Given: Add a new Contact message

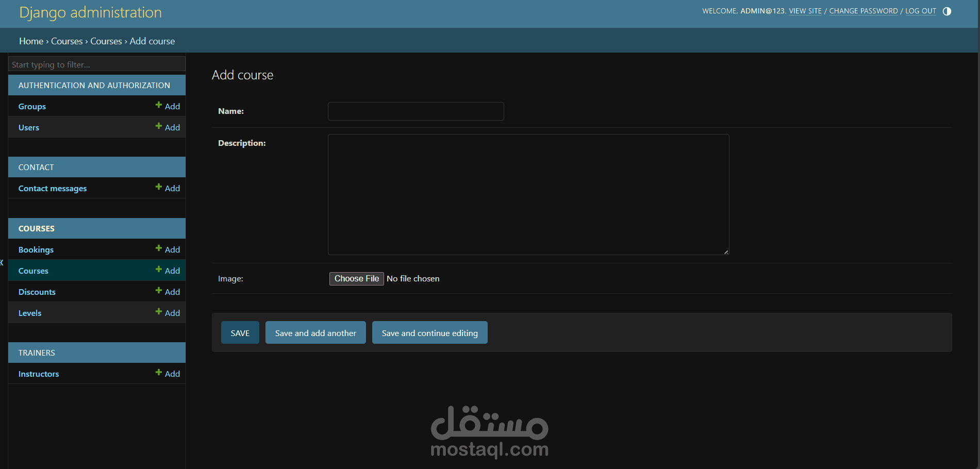Looking at the screenshot, I should (x=168, y=188).
